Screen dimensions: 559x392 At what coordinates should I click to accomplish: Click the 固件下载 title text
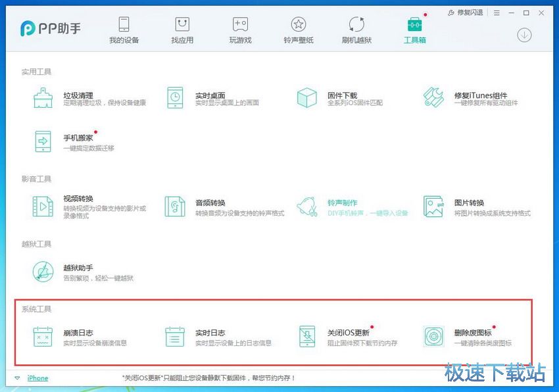(x=342, y=95)
